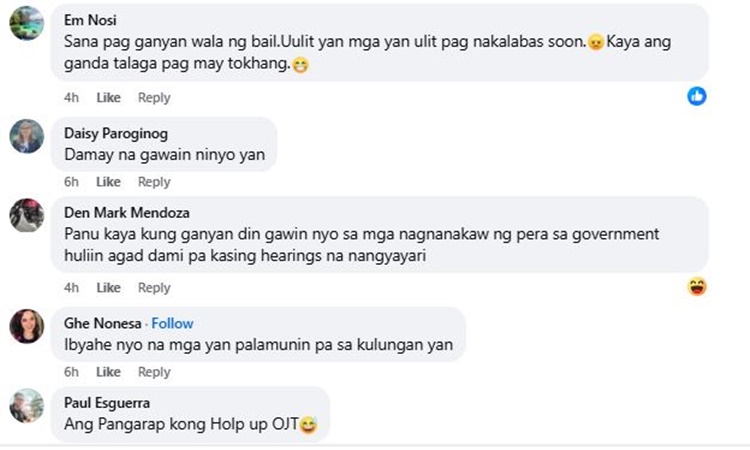Like Daisy Paroginog's comment

click(x=109, y=182)
